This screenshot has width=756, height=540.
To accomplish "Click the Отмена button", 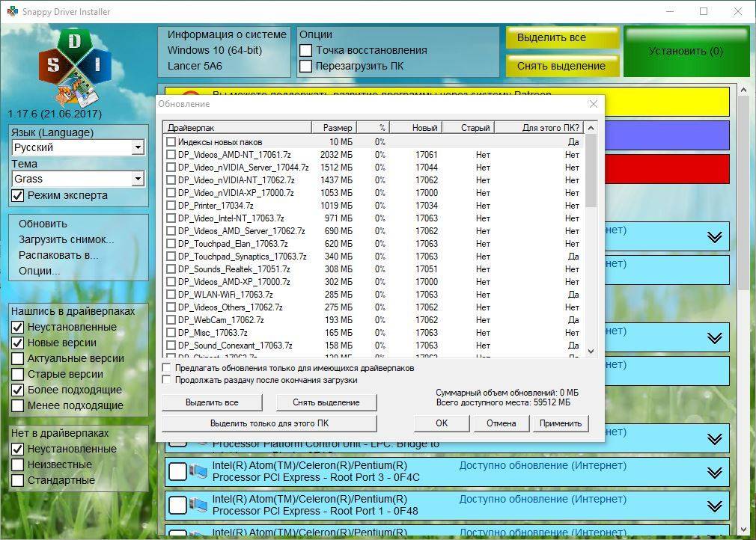I will 502,423.
